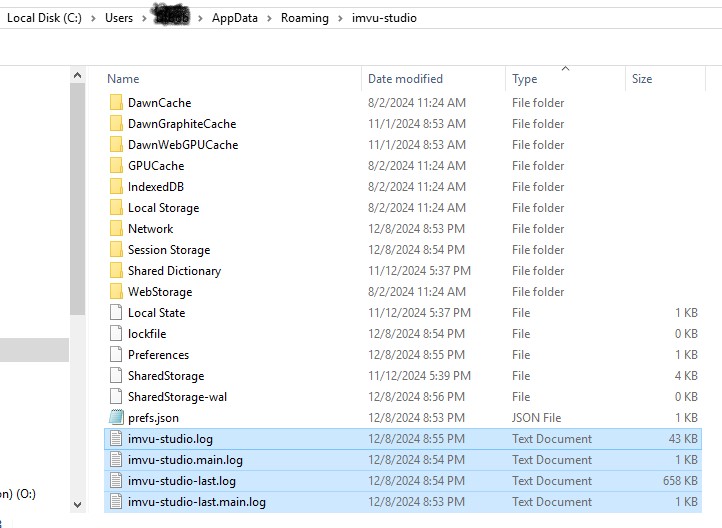The height and width of the screenshot is (528, 722).
Task: Click the DawnCache folder icon
Action: 116,103
